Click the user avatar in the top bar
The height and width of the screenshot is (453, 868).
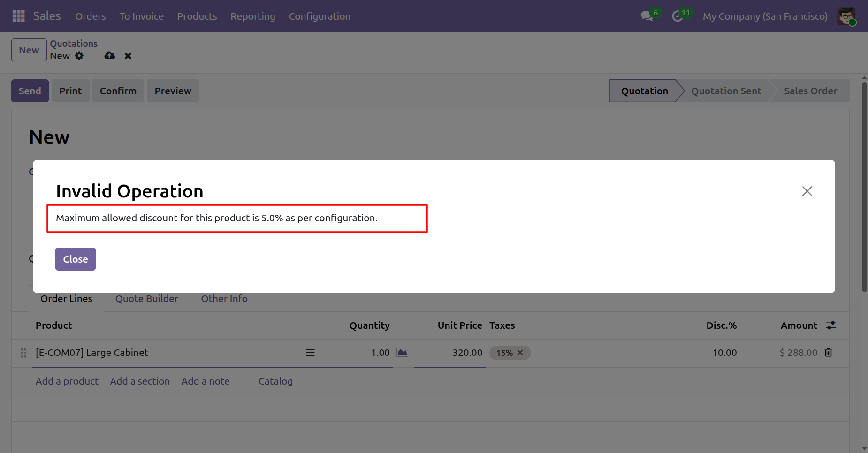[846, 16]
